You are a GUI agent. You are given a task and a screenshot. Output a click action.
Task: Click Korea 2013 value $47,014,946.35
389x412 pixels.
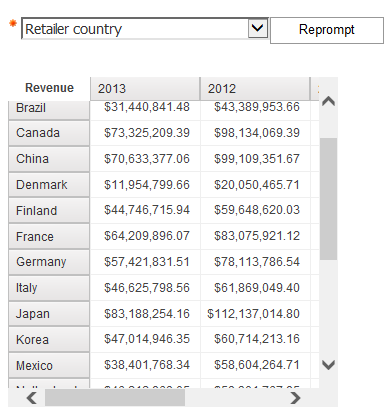147,339
